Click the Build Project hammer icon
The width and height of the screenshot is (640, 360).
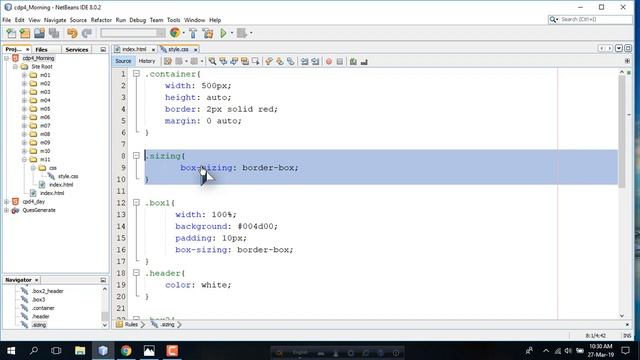(x=193, y=33)
